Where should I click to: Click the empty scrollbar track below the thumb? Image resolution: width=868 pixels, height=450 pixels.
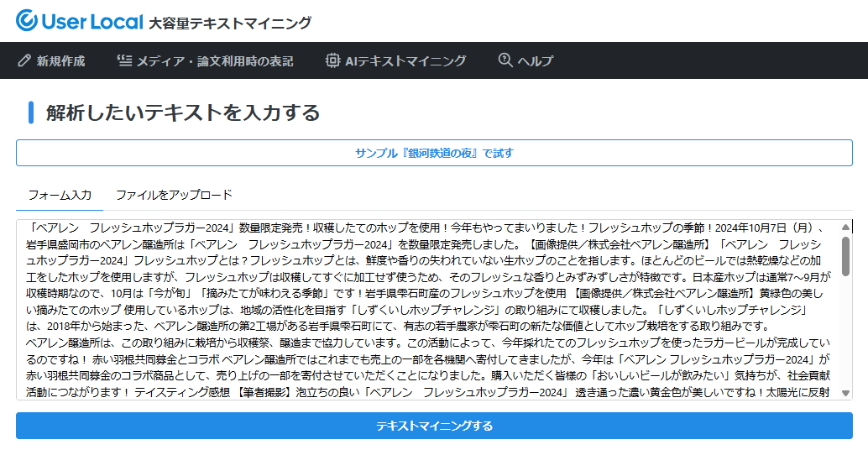pos(844,336)
